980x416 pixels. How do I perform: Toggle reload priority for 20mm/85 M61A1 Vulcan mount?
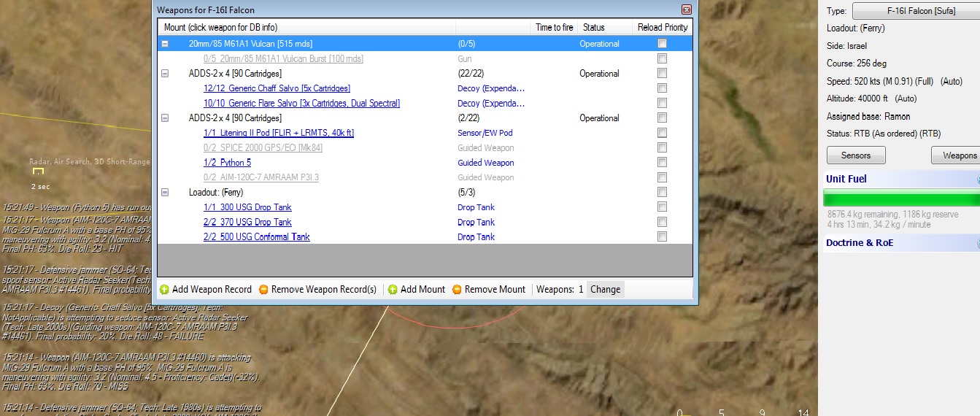[x=662, y=44]
